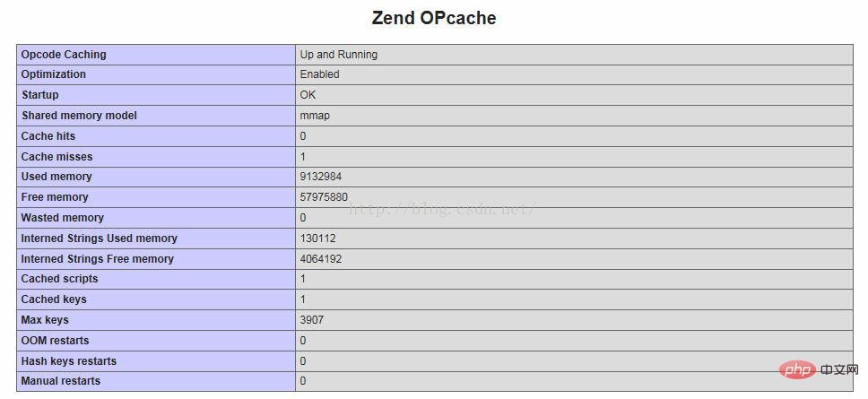Image resolution: width=868 pixels, height=399 pixels.
Task: Click the Manual restarts label
Action: pos(61,381)
